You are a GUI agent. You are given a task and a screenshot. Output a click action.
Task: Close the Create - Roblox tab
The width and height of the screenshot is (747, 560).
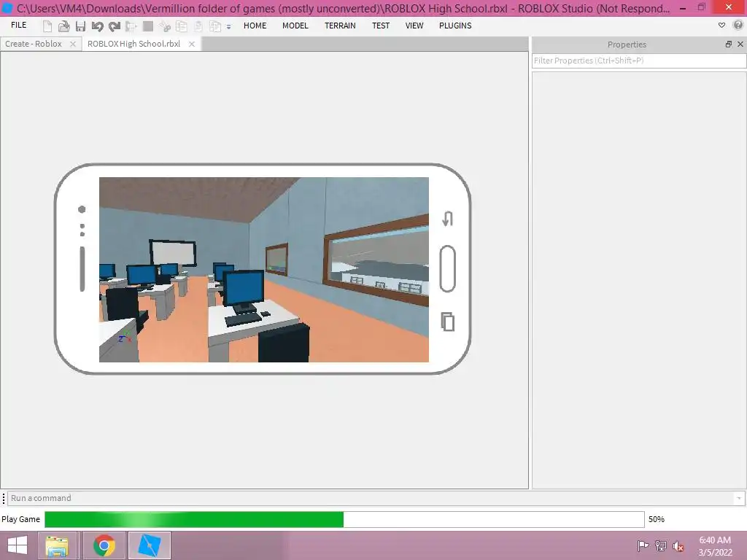(x=73, y=44)
